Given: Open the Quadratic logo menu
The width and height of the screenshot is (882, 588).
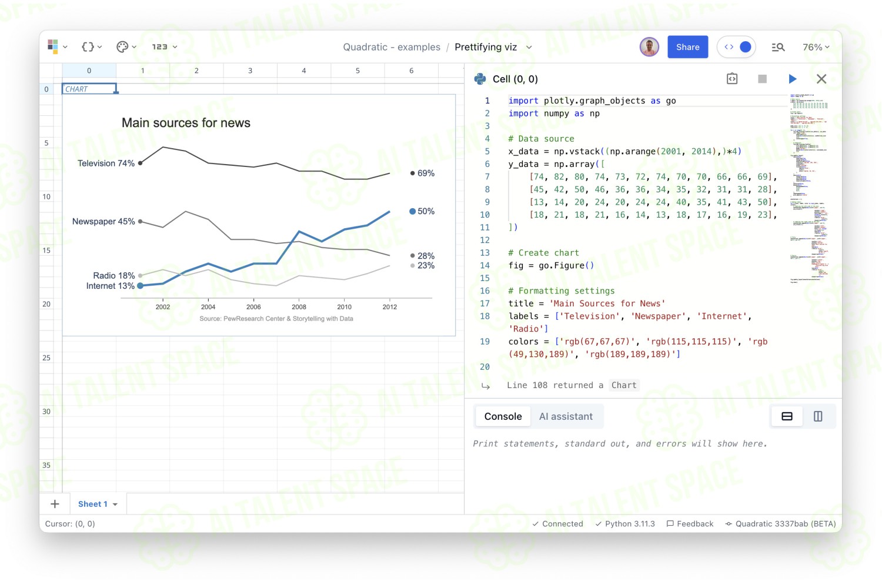Looking at the screenshot, I should pyautogui.click(x=57, y=47).
